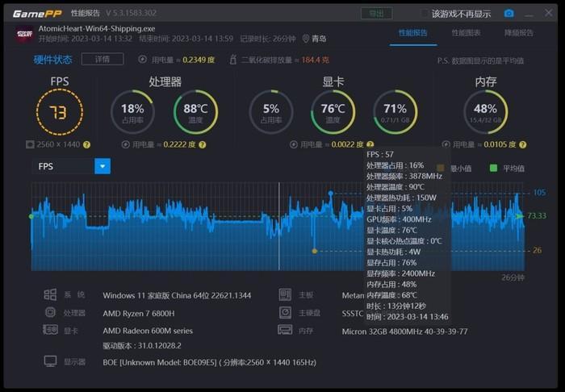Click the help icon next to 0.2222 度
Image resolution: width=565 pixels, height=392 pixels.
click(x=202, y=144)
